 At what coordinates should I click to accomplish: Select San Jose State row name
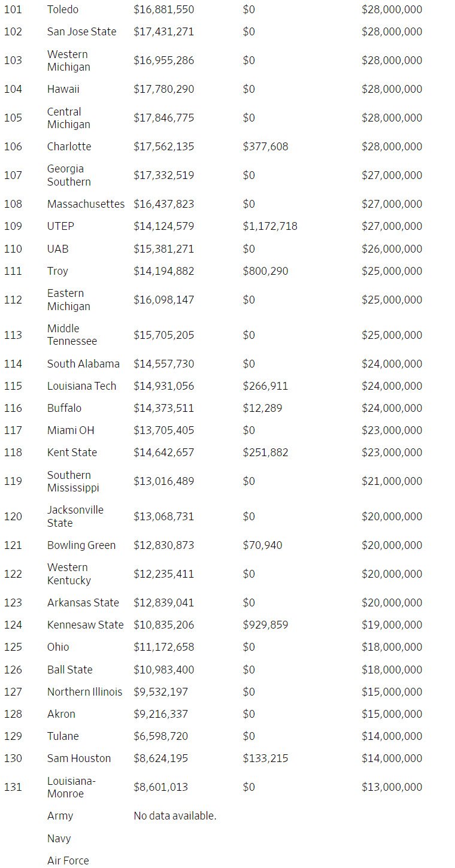click(81, 32)
